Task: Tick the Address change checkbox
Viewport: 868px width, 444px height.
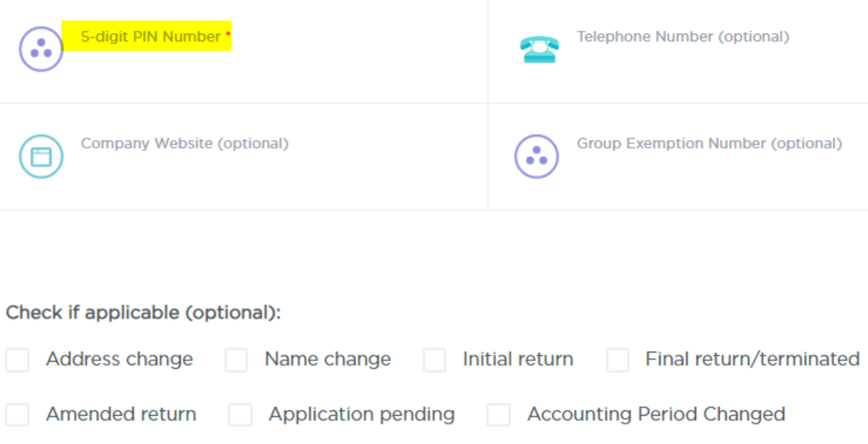Action: [x=17, y=360]
